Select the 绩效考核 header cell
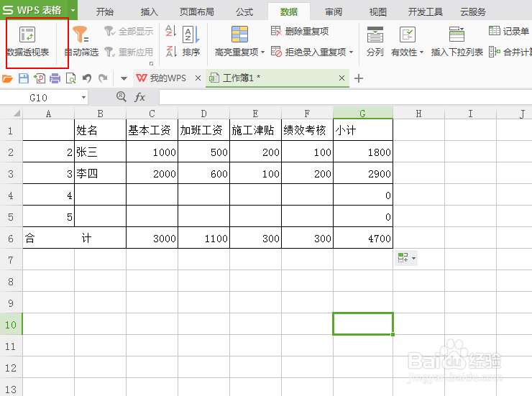 pyautogui.click(x=307, y=130)
